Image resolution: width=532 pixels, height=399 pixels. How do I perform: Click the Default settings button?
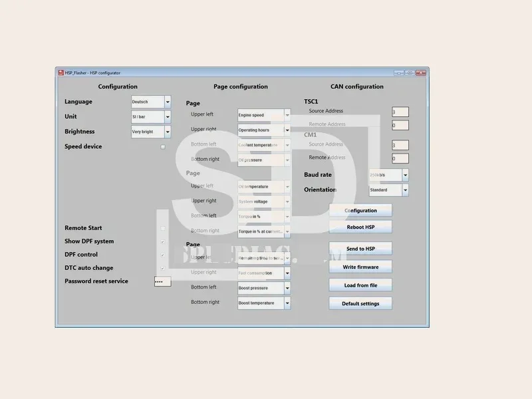point(360,304)
